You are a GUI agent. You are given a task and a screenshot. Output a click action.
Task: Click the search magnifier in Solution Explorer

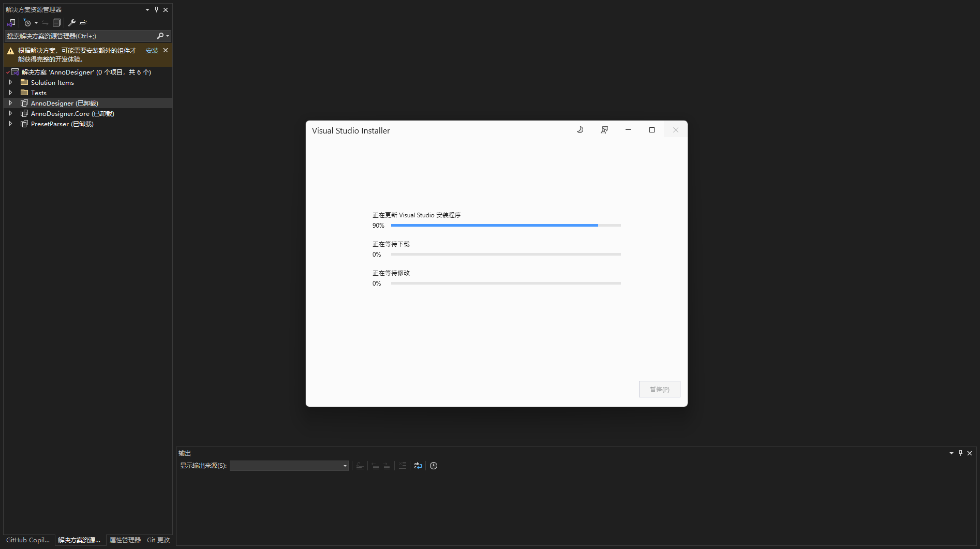click(160, 36)
